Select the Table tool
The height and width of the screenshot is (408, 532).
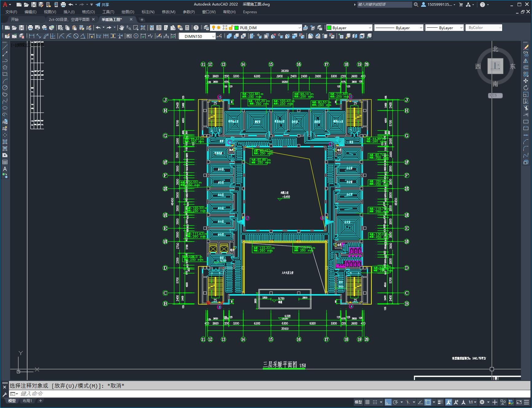5,162
